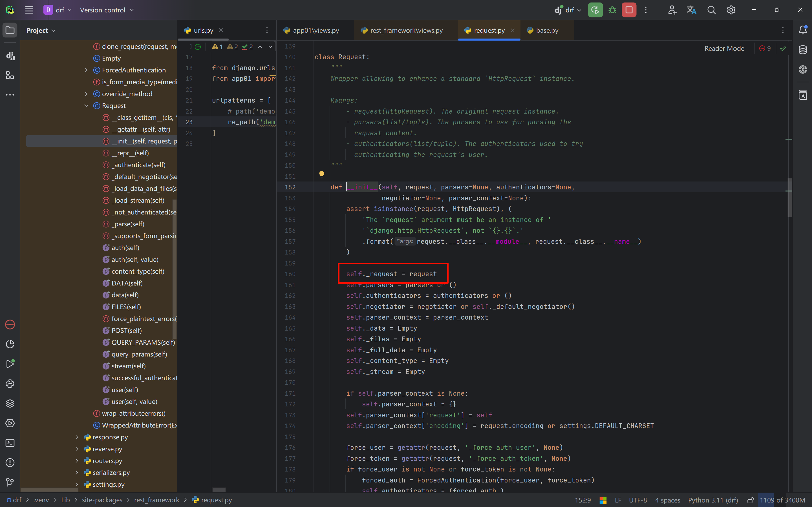
Task: Open the Git tool window icon
Action: pyautogui.click(x=10, y=482)
